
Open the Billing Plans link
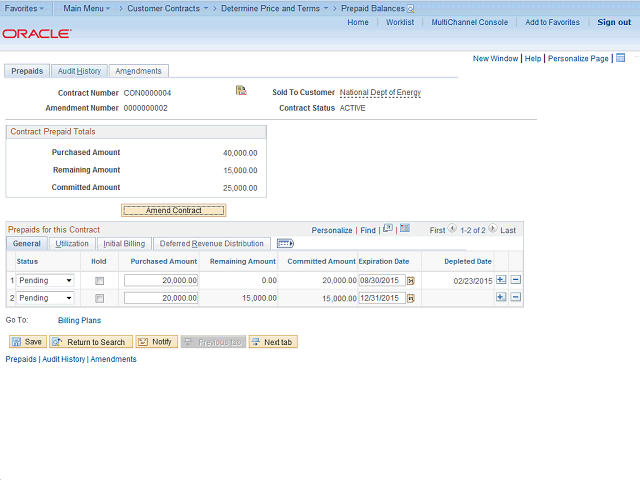point(79,320)
